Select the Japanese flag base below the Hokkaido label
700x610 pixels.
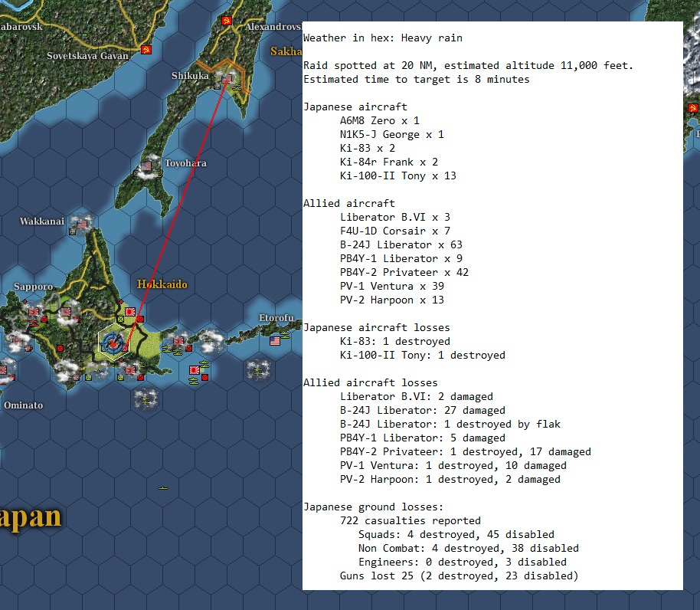point(130,312)
